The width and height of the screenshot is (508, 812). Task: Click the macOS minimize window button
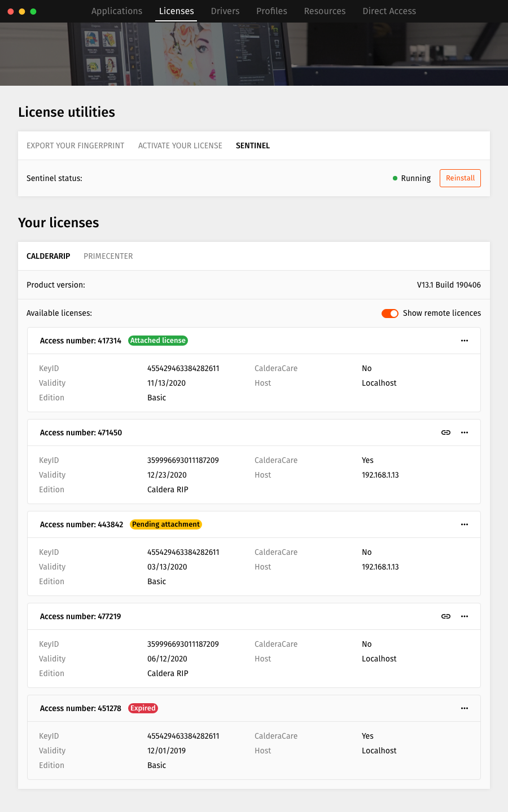tap(22, 11)
